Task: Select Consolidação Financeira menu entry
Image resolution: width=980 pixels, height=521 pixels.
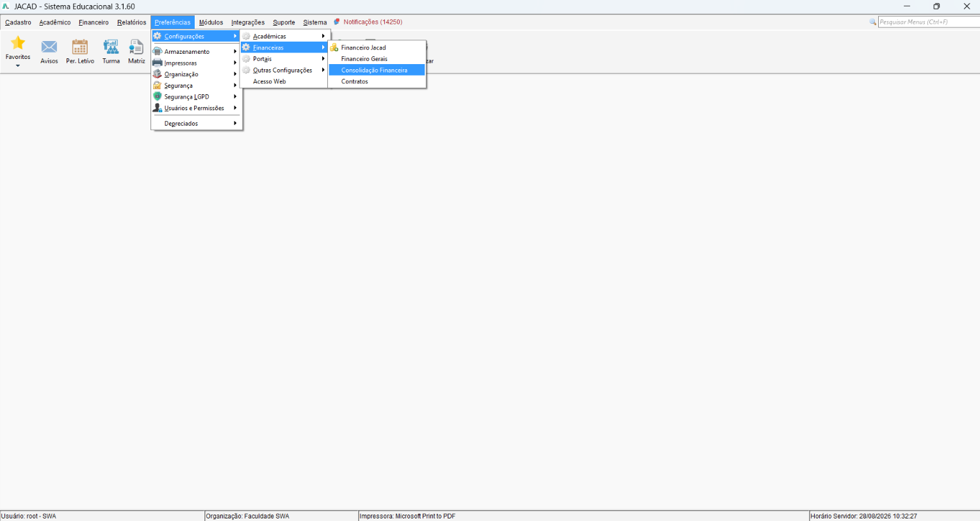Action: 377,70
